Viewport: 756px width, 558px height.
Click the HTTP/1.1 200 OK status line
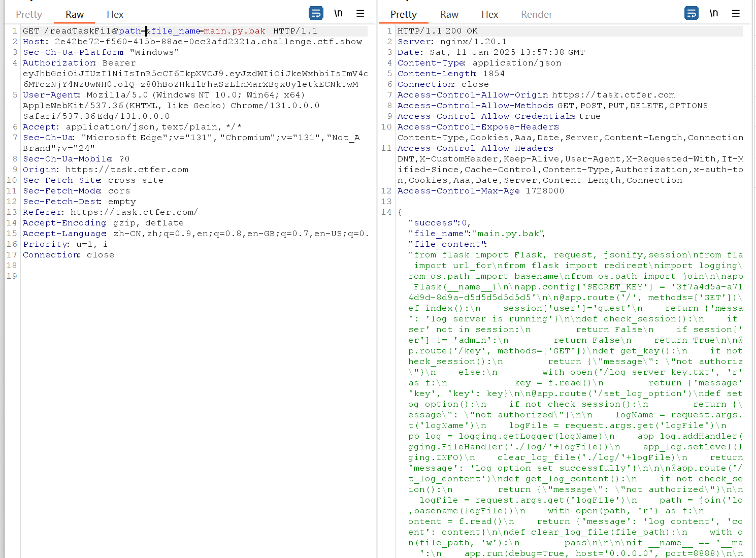(438, 31)
